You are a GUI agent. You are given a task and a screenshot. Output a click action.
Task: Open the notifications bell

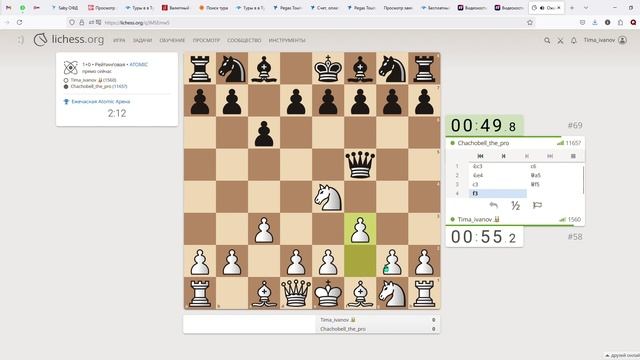pos(573,40)
